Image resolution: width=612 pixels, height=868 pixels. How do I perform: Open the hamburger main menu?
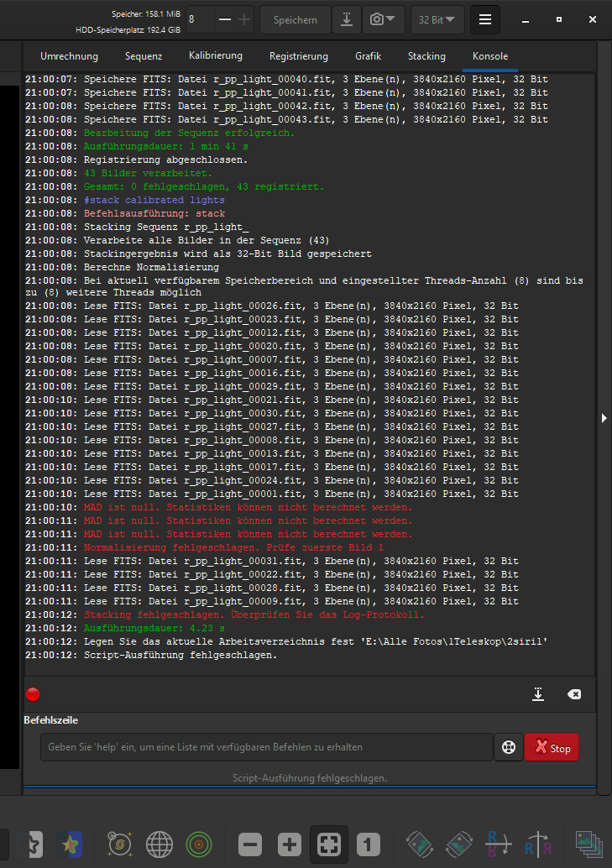[x=484, y=20]
